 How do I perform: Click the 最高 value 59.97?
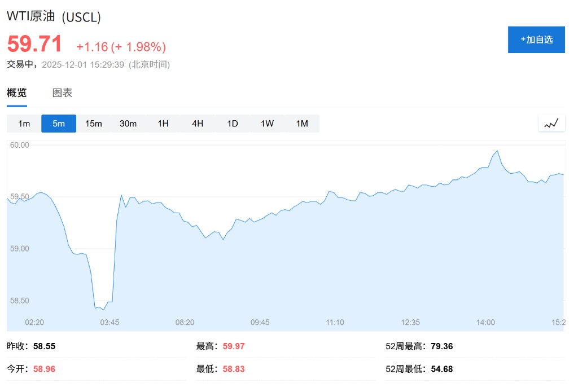tap(233, 346)
